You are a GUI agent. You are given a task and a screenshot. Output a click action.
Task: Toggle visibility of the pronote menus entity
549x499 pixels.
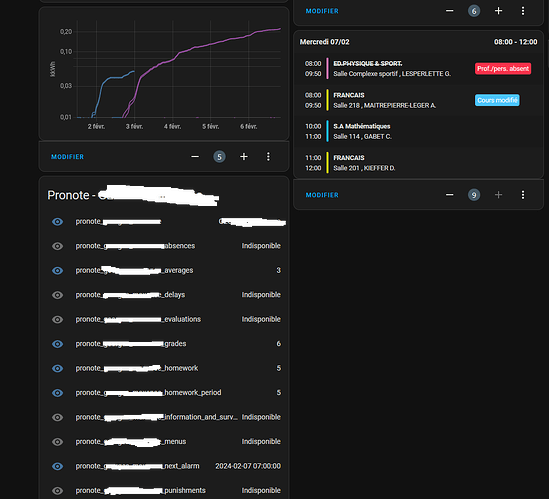[x=57, y=442]
